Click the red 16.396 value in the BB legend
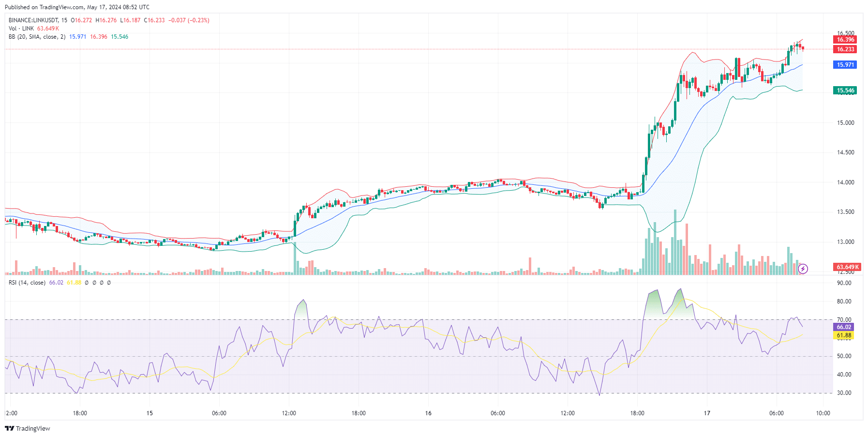 click(99, 37)
